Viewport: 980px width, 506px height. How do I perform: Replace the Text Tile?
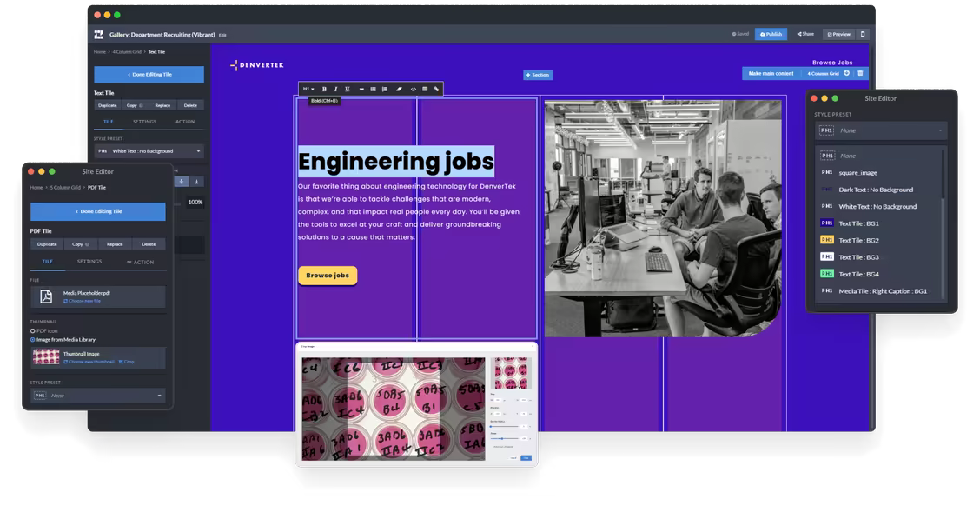tap(162, 105)
